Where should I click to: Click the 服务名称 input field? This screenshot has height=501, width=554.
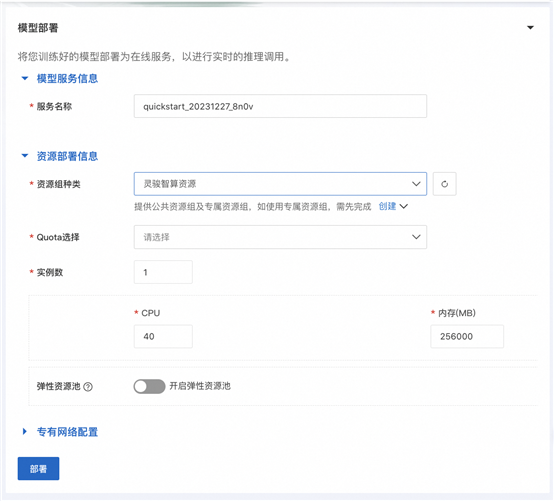280,106
